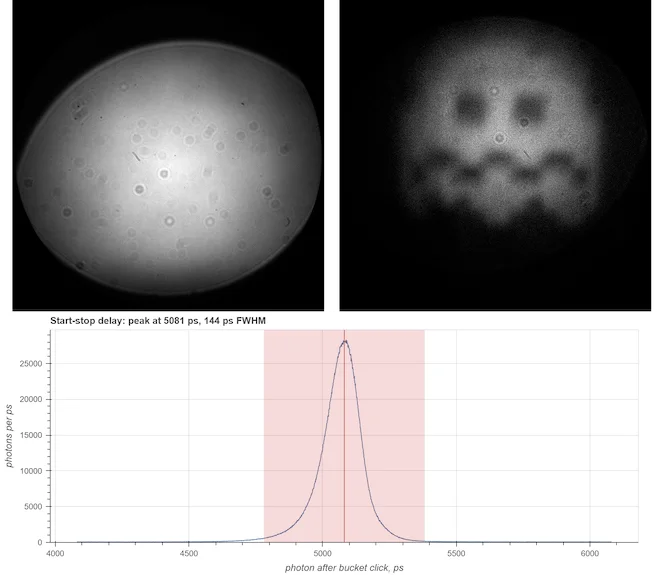
Task: Click the y-axis tick label 5000
Action: [33, 507]
